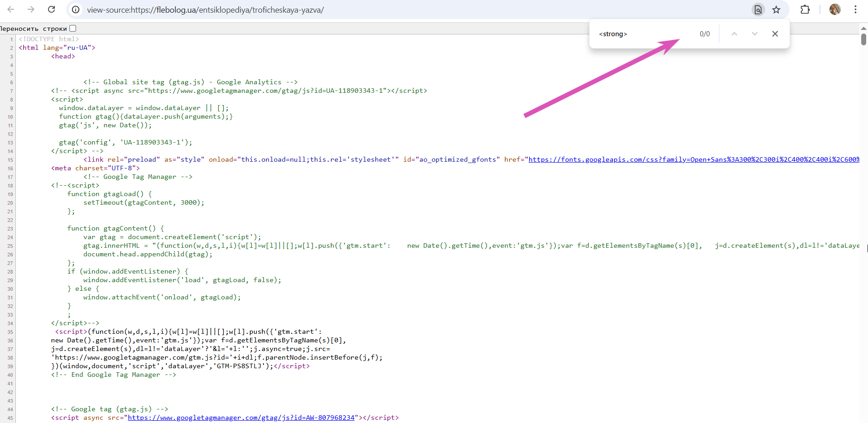
Task: Click the "window.addEventListener('load', gtagLoad, false);" line
Action: [x=182, y=280]
